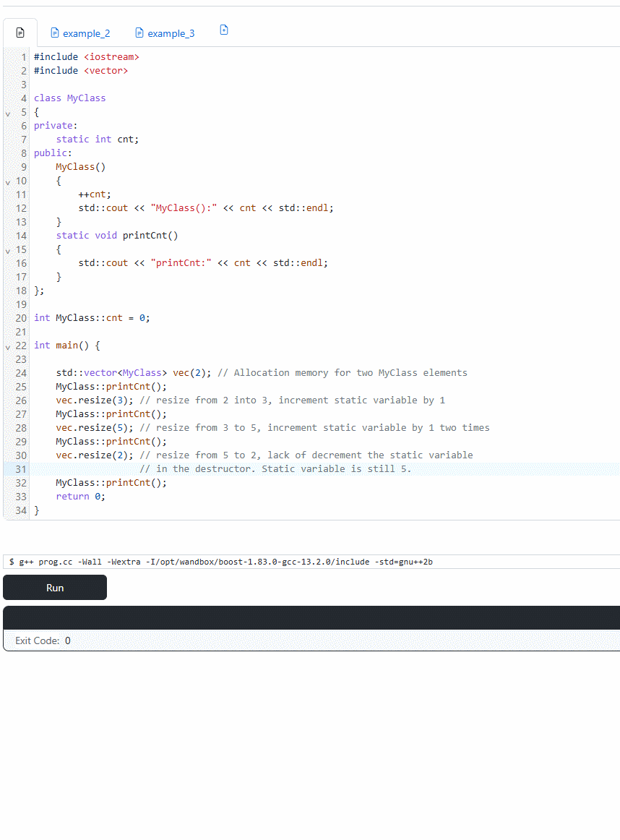Click the Exit Code result row
620x840 pixels.
(x=311, y=640)
